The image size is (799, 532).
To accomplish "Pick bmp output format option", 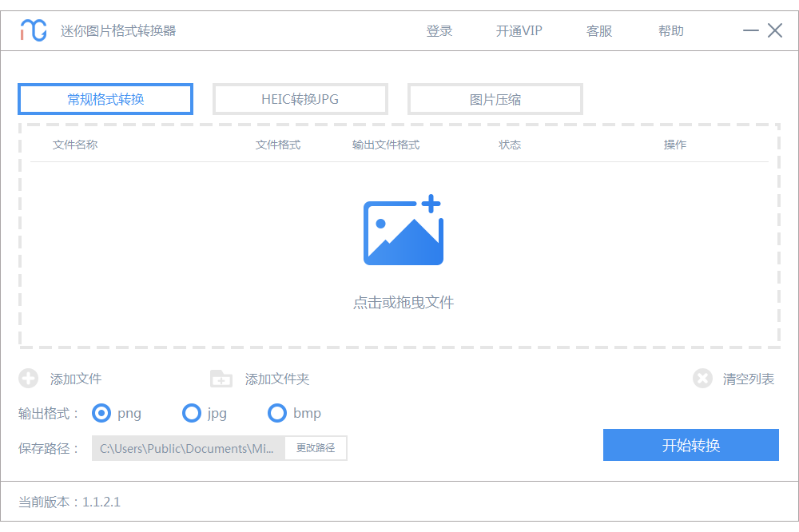I will coord(277,413).
